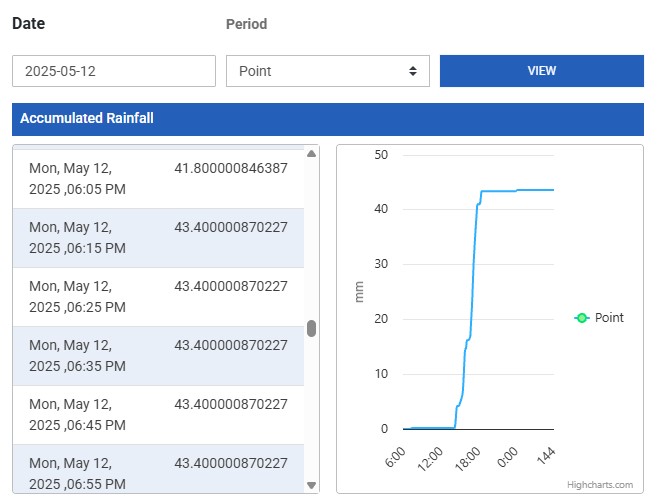The height and width of the screenshot is (502, 657).
Task: Click the green Point legend marker icon
Action: tap(581, 318)
